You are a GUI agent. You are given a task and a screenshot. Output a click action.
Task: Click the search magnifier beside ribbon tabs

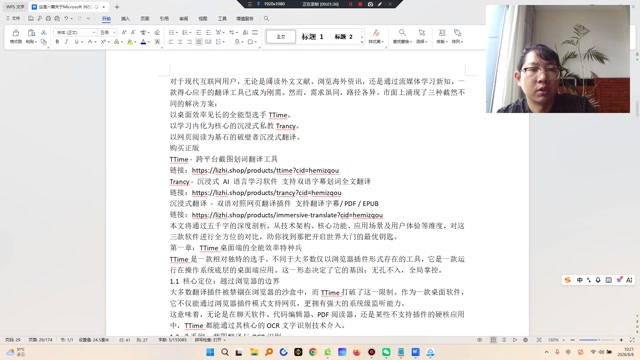[266, 18]
